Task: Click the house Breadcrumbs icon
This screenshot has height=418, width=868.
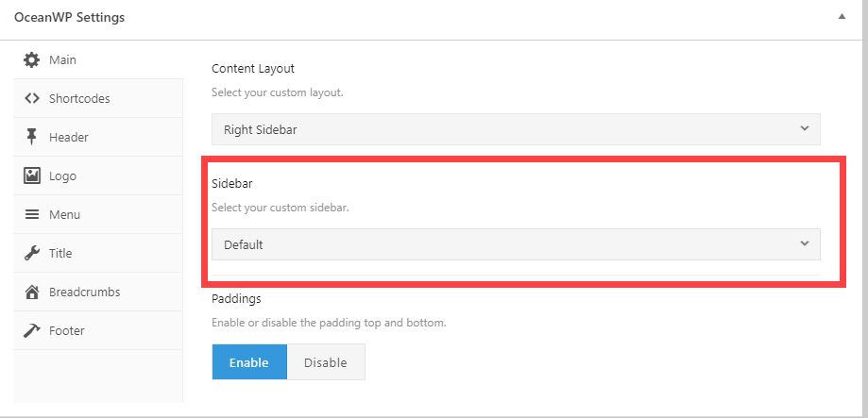Action: click(31, 292)
